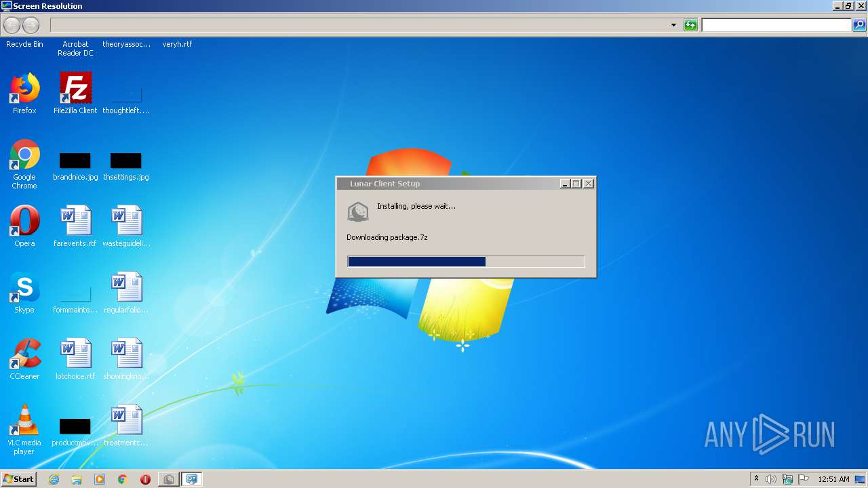Launch Internet Explorer from the taskbar

[54, 479]
